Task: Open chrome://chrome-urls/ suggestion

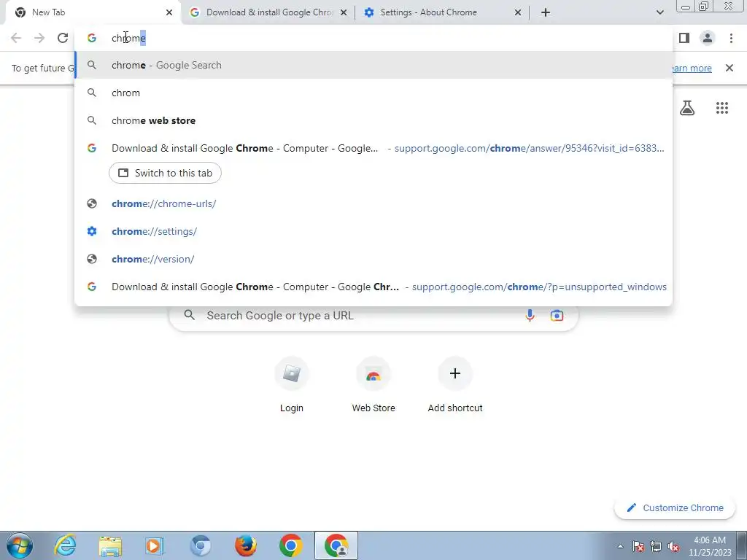Action: point(373,204)
